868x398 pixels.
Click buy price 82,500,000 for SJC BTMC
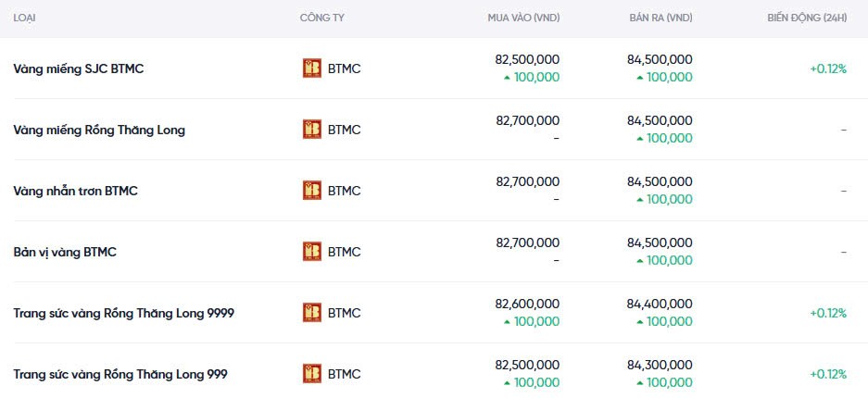point(527,59)
